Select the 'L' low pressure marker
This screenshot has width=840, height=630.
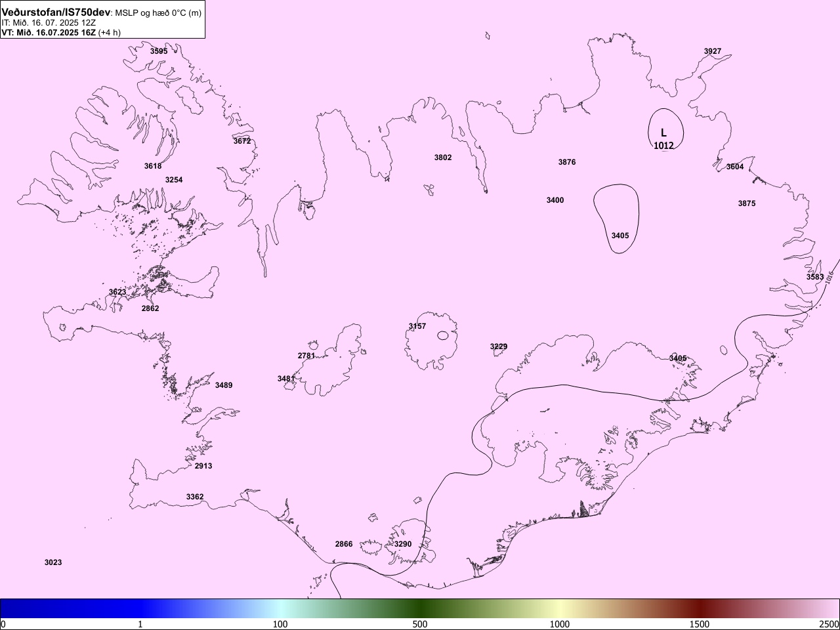point(663,133)
